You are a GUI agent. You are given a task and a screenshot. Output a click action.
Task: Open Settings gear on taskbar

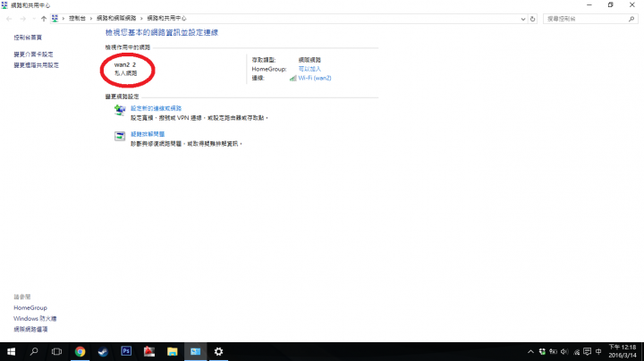coord(218,351)
